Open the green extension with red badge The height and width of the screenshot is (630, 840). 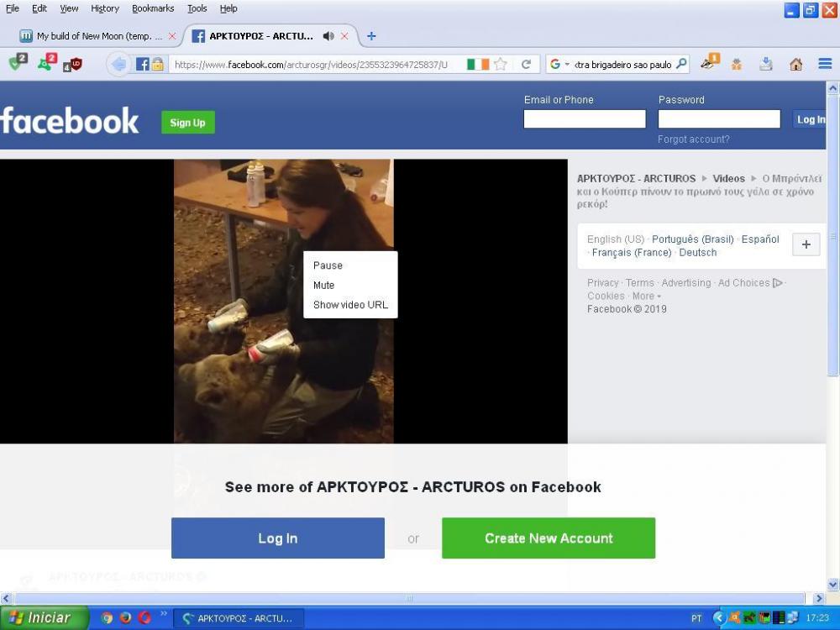pyautogui.click(x=47, y=62)
